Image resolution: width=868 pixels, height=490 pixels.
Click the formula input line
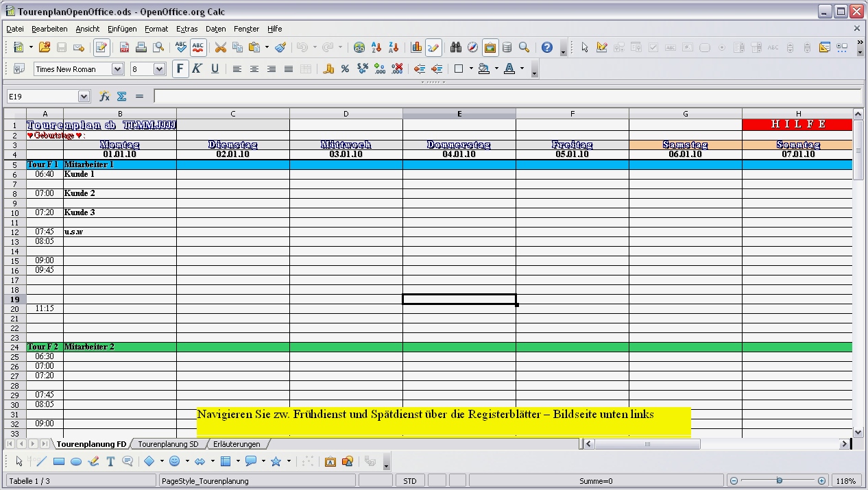tap(507, 97)
